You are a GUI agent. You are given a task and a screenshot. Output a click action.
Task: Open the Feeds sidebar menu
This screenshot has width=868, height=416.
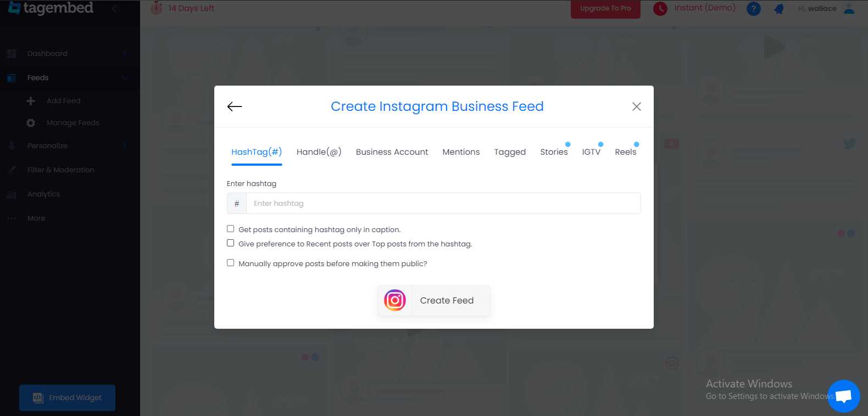click(38, 77)
